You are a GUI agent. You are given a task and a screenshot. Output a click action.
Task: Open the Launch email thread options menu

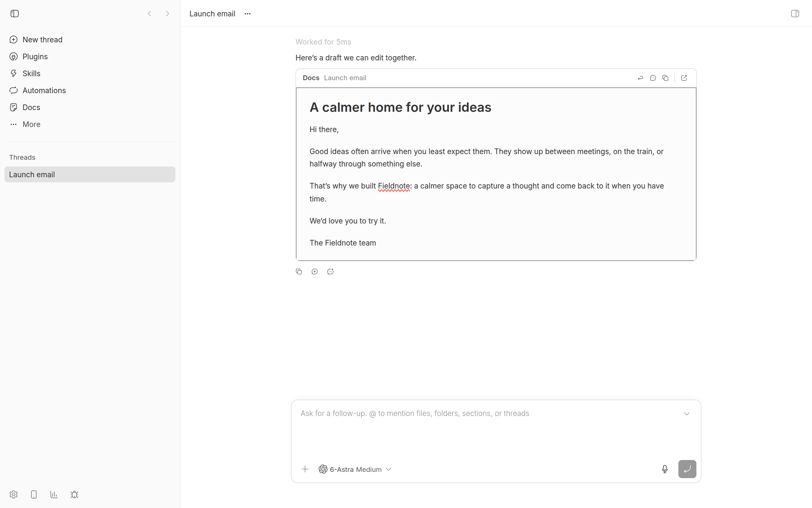pos(248,14)
